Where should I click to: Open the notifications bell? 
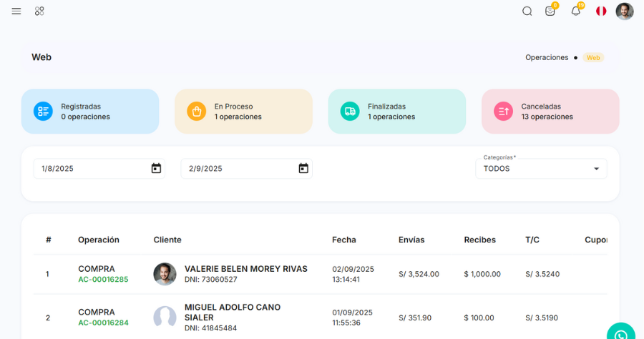pyautogui.click(x=575, y=11)
